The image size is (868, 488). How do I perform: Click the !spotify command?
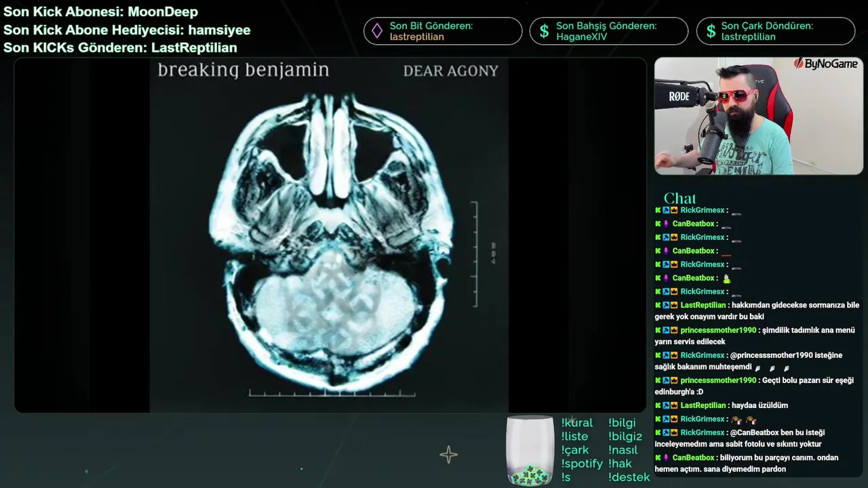pyautogui.click(x=582, y=464)
